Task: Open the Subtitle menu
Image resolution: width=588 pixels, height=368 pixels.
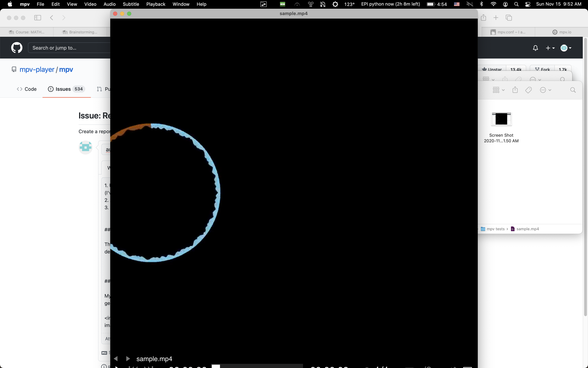Action: click(131, 4)
